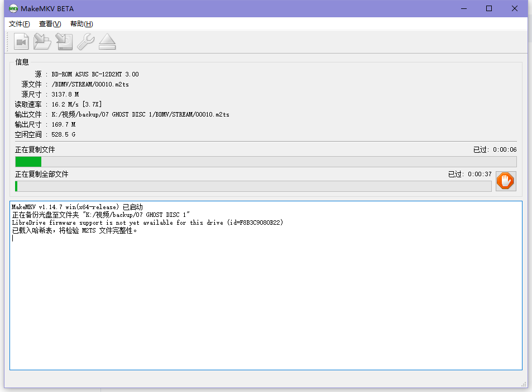Image resolution: width=532 pixels, height=392 pixels.
Task: Stop the copy with the red hand button
Action: [x=506, y=181]
